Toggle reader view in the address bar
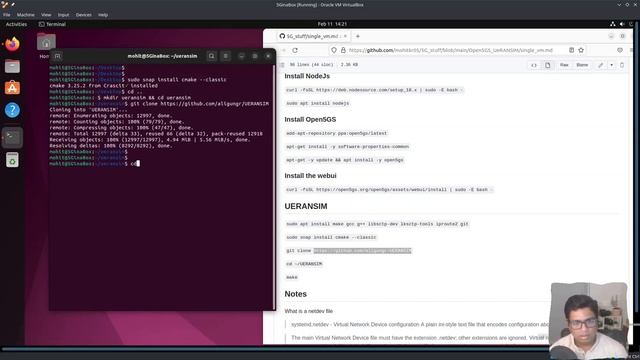The height and width of the screenshot is (360, 640). (x=571, y=50)
